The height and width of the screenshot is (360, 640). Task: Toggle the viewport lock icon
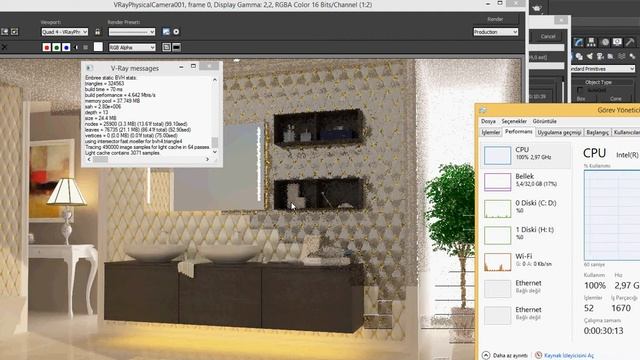[98, 32]
